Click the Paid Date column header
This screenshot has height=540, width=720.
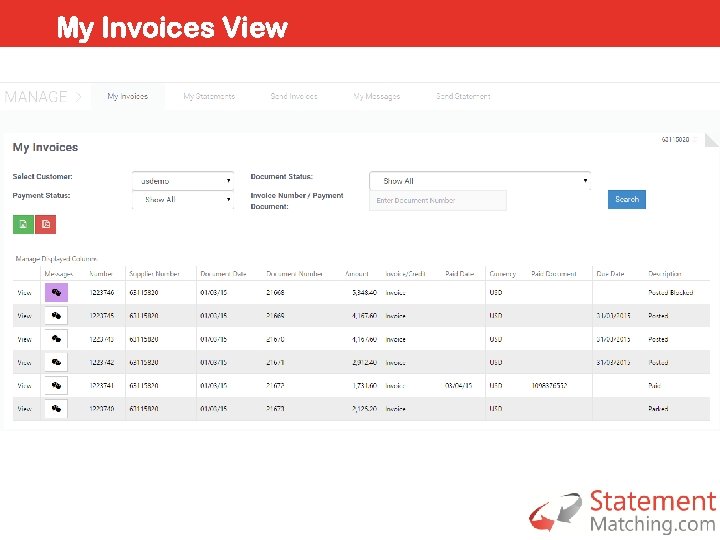pyautogui.click(x=460, y=274)
